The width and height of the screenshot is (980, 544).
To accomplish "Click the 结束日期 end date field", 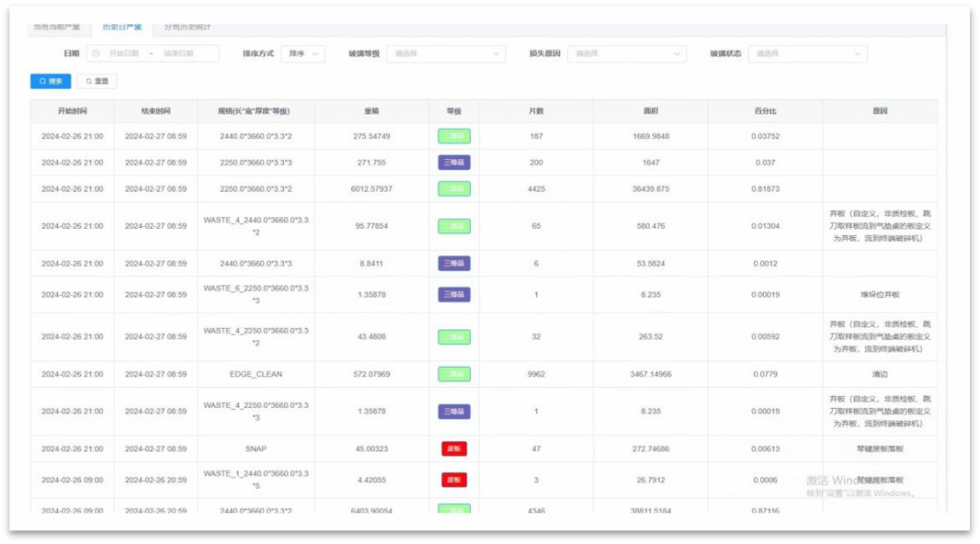I will (x=179, y=54).
